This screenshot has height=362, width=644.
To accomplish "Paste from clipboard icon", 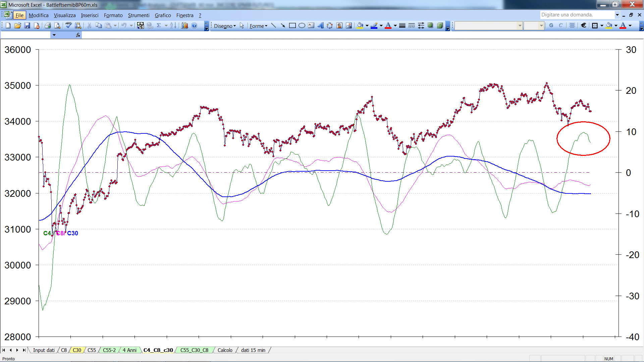I will tap(108, 25).
